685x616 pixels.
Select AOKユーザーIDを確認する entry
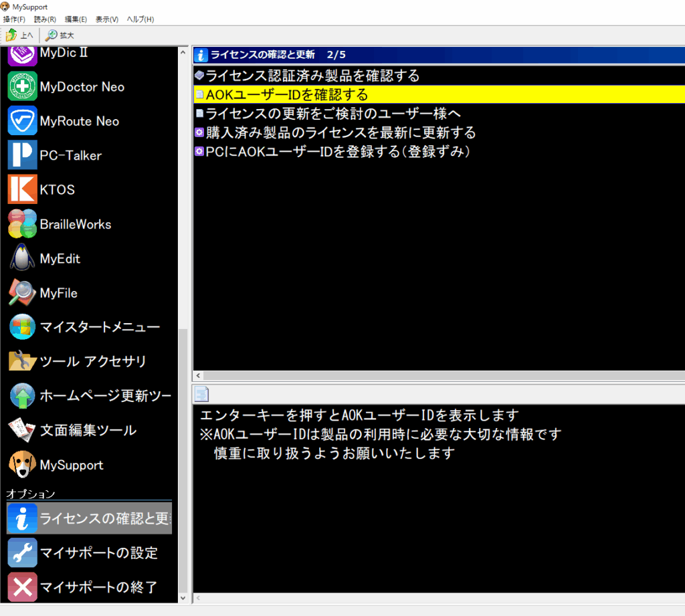click(x=281, y=95)
